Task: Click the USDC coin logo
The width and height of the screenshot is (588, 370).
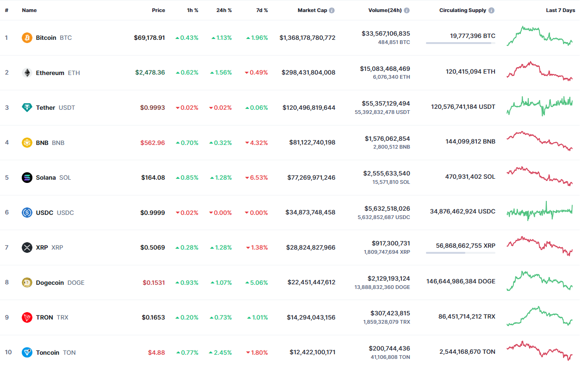Action: 27,213
